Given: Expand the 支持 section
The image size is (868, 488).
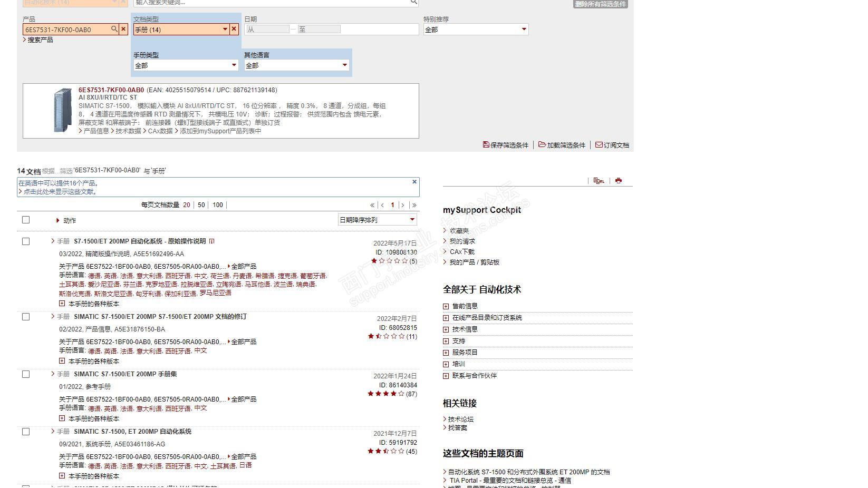Looking at the screenshot, I should pos(446,341).
